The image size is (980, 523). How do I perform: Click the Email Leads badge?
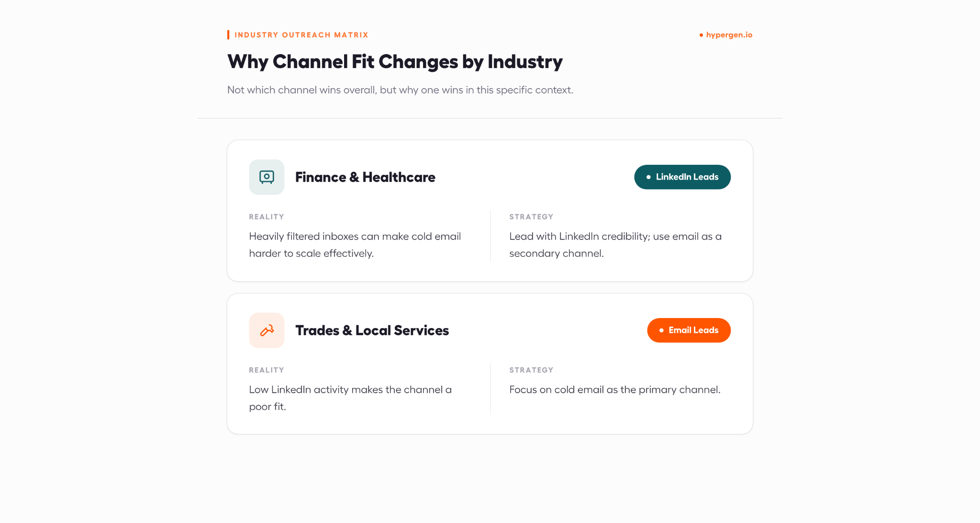(x=689, y=330)
